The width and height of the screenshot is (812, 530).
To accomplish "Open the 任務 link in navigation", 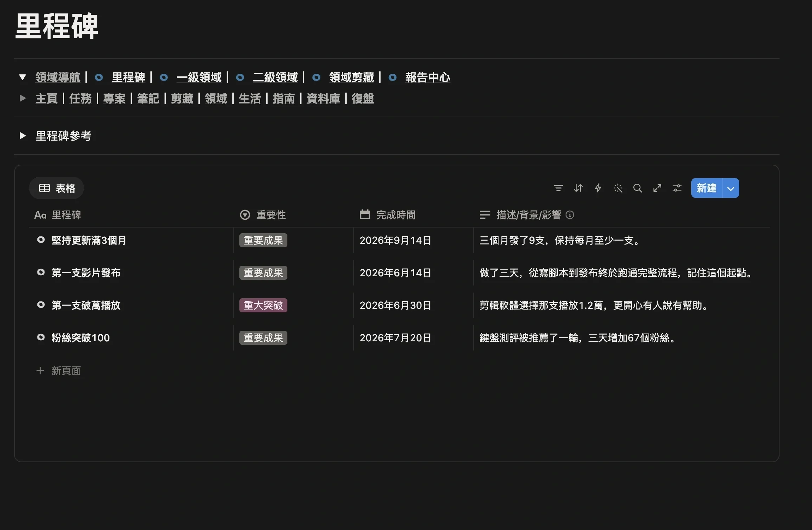I will pos(80,98).
